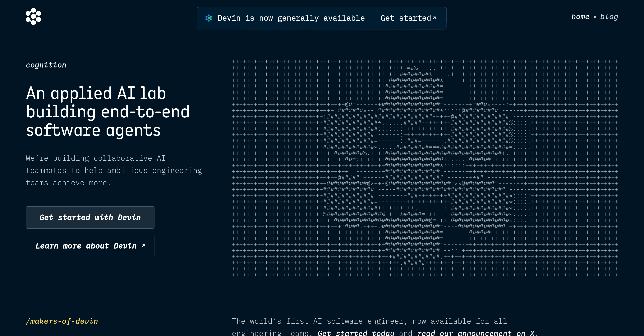Click the collaborative AI teammates paragraph

coord(114,170)
